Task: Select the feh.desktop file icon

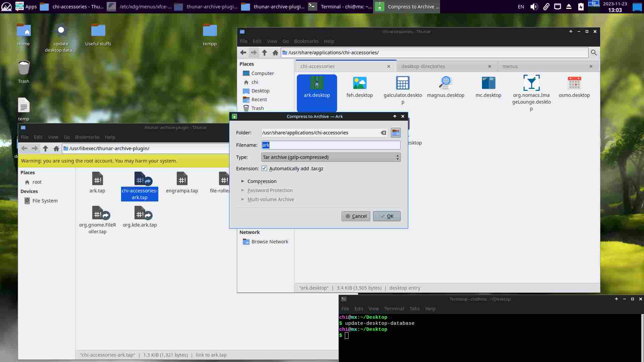Action: coord(360,83)
